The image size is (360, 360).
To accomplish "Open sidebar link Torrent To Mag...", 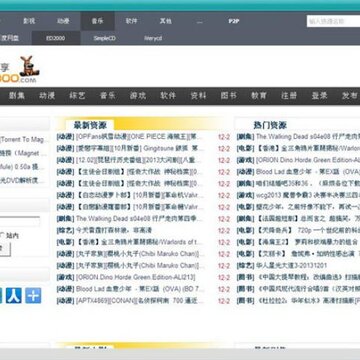I will click(23, 140).
